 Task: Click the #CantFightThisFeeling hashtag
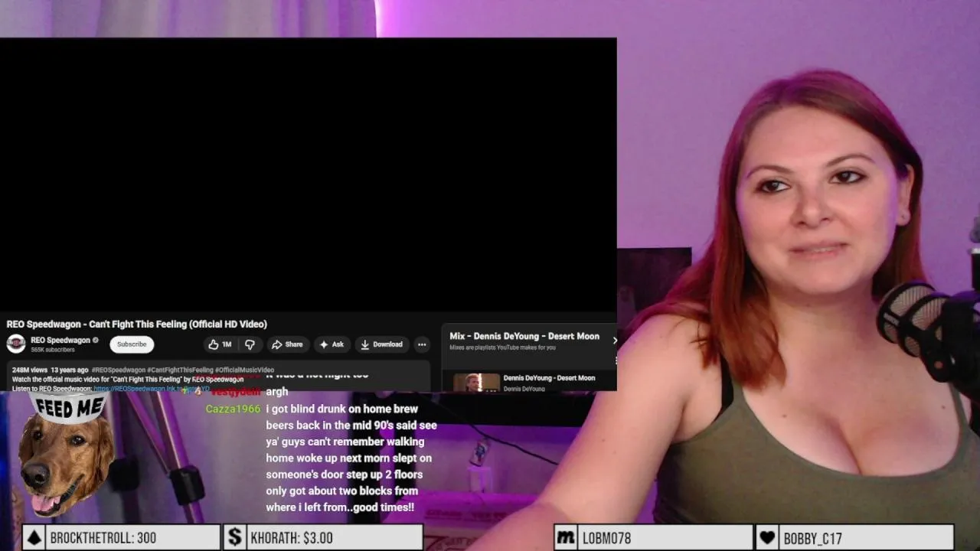(x=180, y=370)
